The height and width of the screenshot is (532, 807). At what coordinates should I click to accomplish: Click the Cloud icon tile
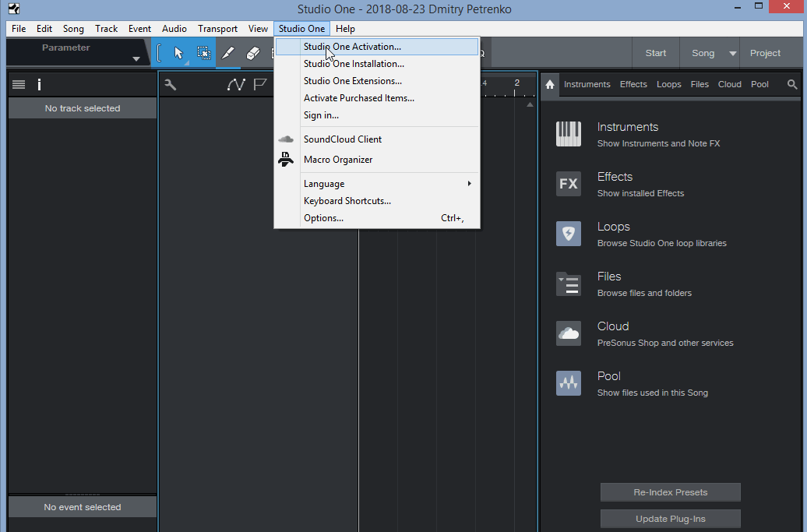pyautogui.click(x=569, y=333)
